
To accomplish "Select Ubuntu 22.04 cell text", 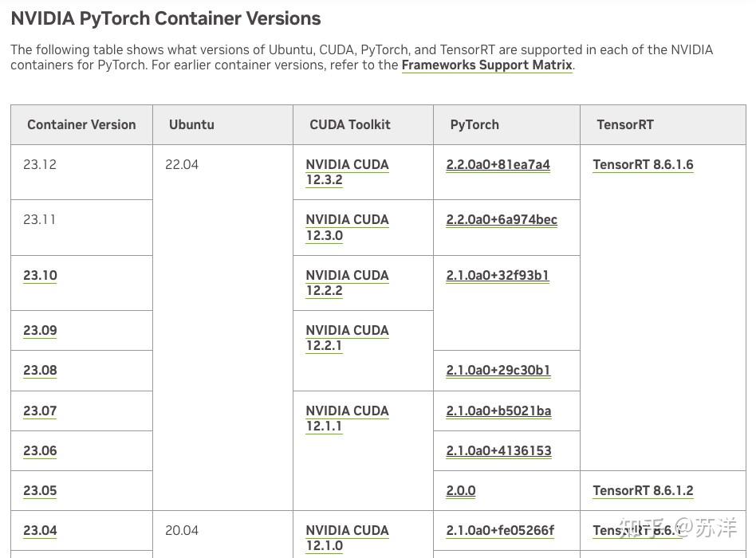I will (182, 165).
